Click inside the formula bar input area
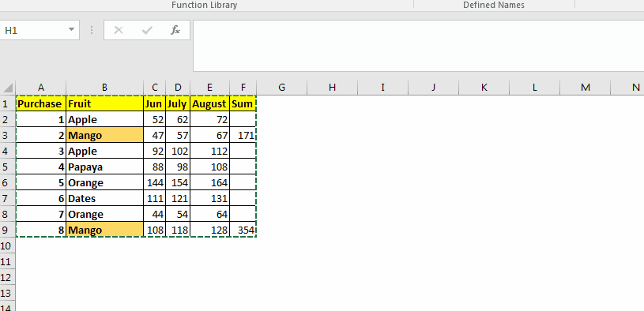This screenshot has height=311, width=644. point(418,46)
